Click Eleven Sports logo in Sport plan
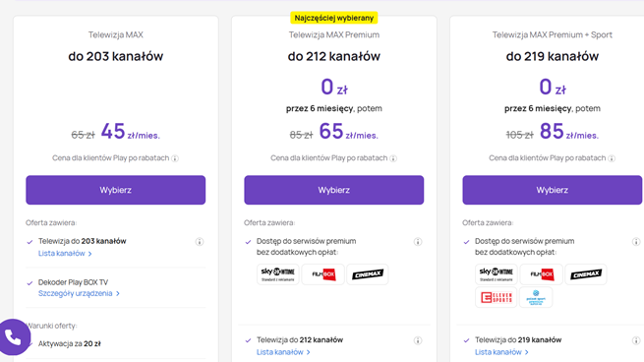This screenshot has width=644, height=362. 497,297
